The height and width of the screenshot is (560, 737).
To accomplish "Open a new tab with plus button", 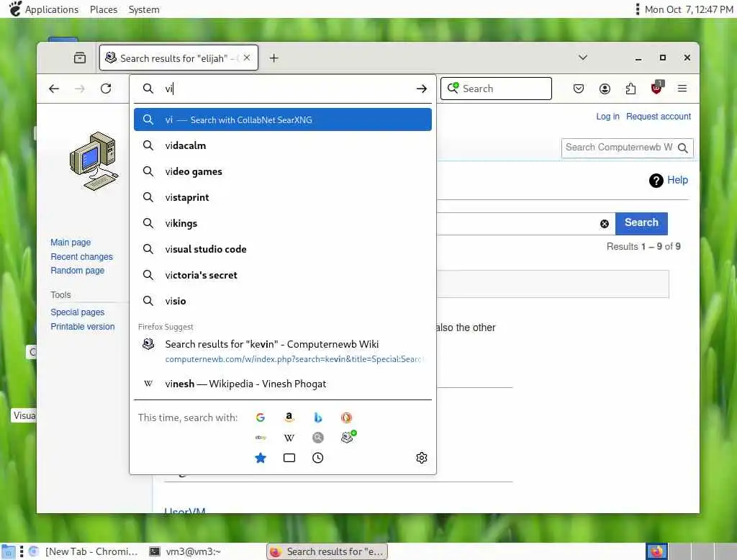I will [274, 58].
